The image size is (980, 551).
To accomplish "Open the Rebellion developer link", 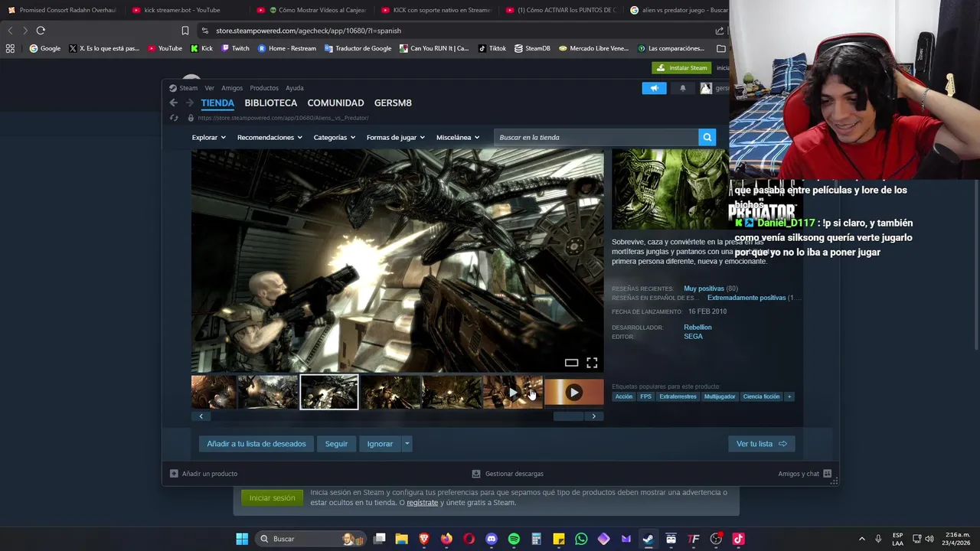I will [x=697, y=328].
